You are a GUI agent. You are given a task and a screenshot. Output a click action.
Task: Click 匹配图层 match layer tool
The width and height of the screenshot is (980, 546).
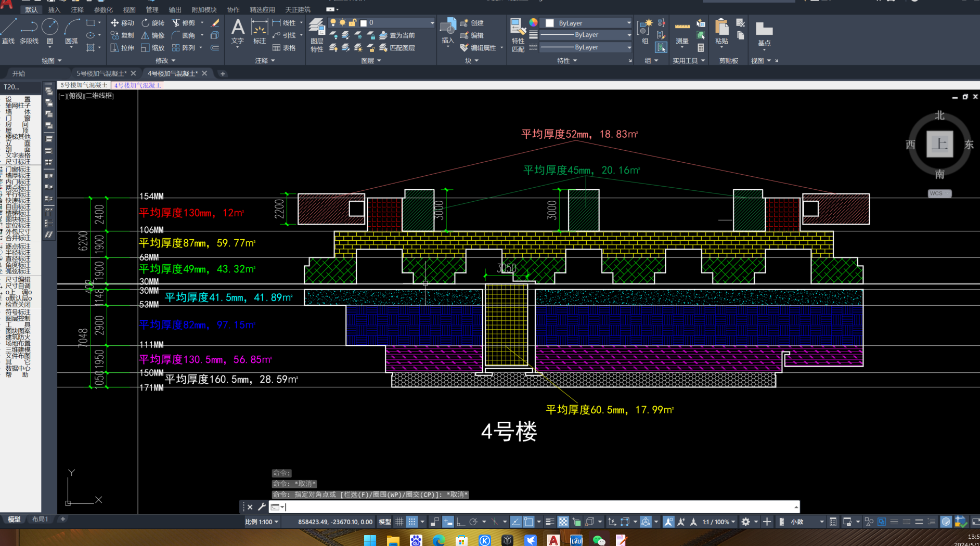point(397,48)
